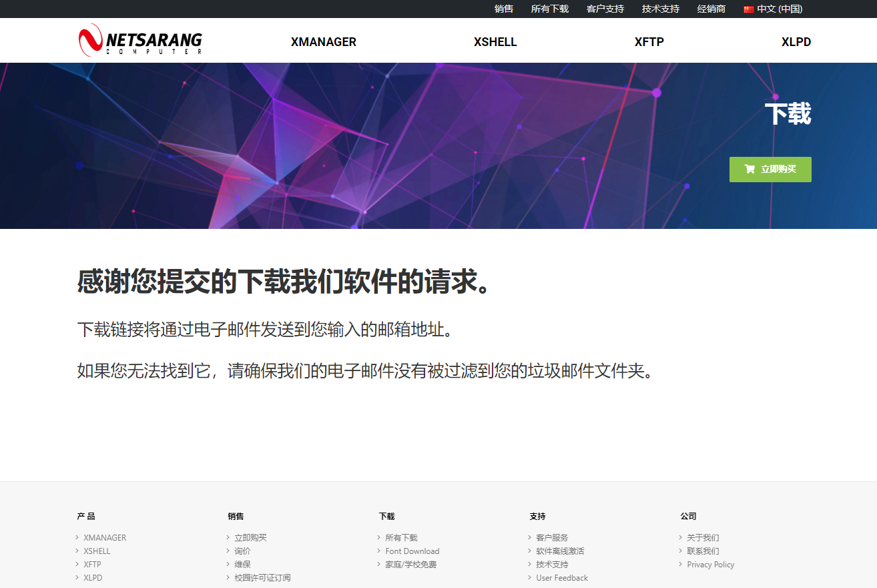
Task: Click 技术支持 in the top bar
Action: click(x=660, y=9)
